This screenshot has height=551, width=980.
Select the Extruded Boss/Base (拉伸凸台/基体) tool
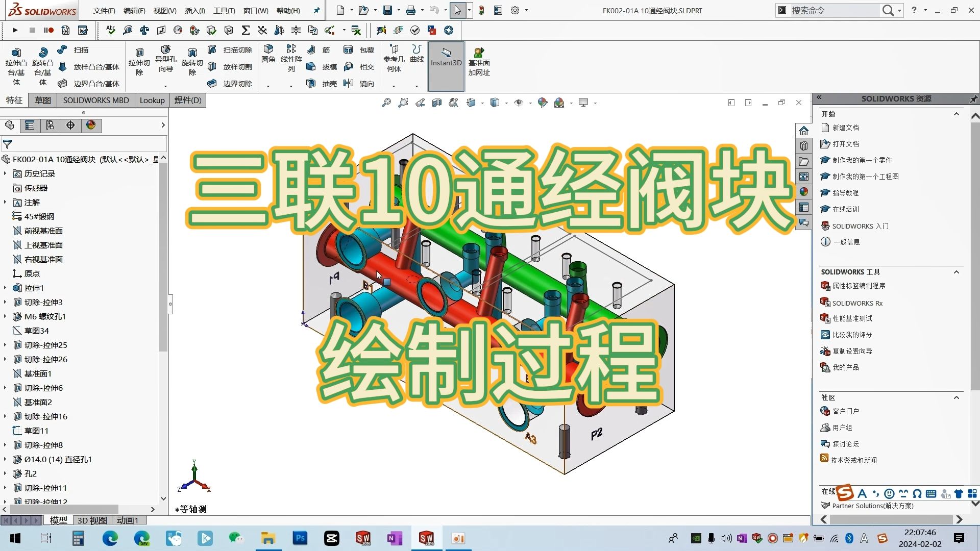(x=16, y=66)
